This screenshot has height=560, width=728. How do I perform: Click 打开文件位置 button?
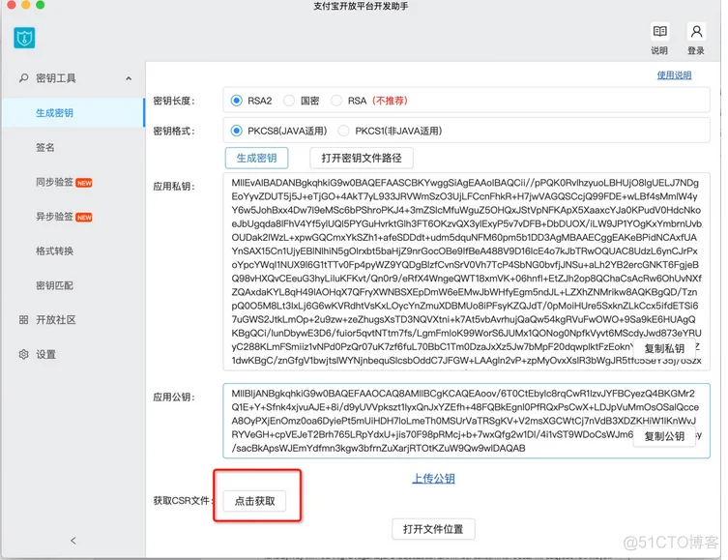coord(433,529)
